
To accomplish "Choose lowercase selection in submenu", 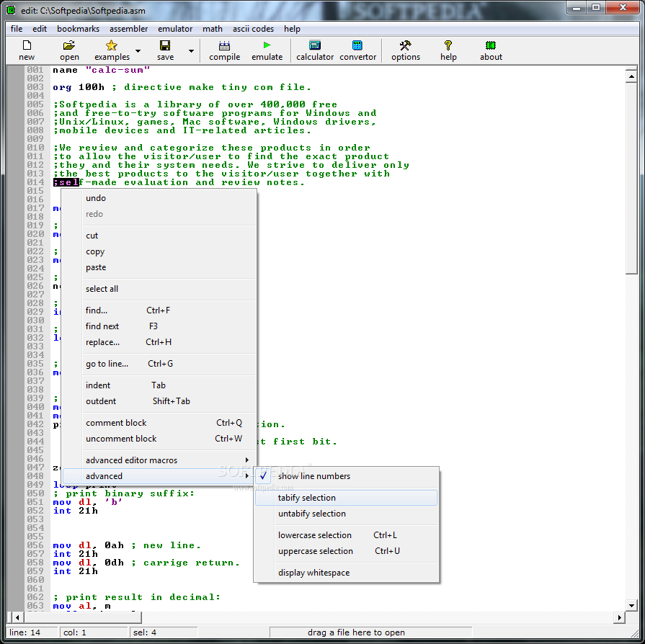I will pos(347,535).
